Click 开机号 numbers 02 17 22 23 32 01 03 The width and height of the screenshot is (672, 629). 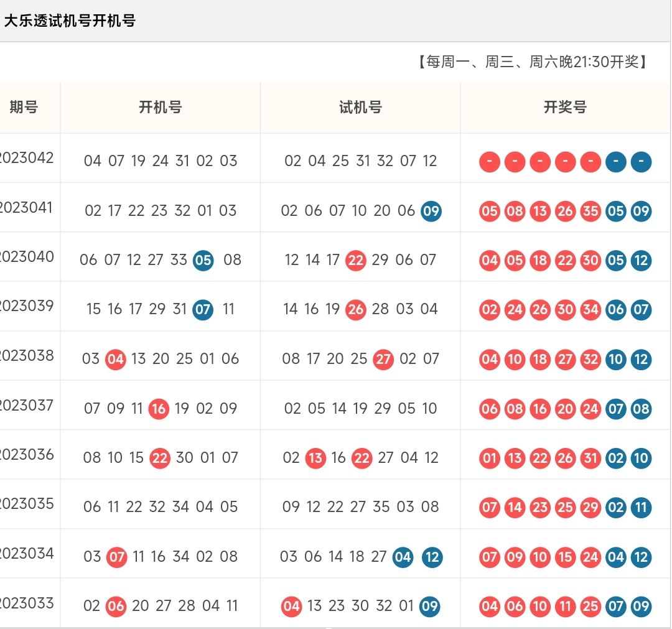[161, 211]
